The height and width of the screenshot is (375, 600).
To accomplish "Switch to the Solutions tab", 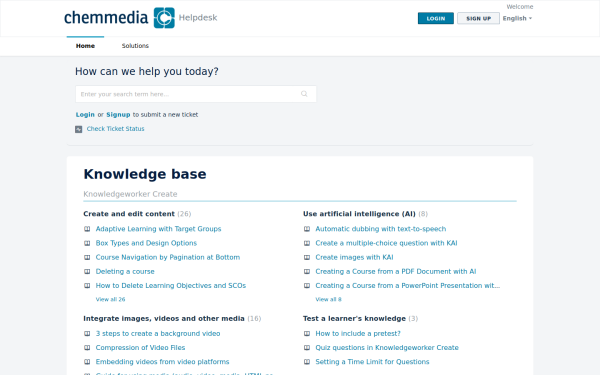I will [135, 46].
